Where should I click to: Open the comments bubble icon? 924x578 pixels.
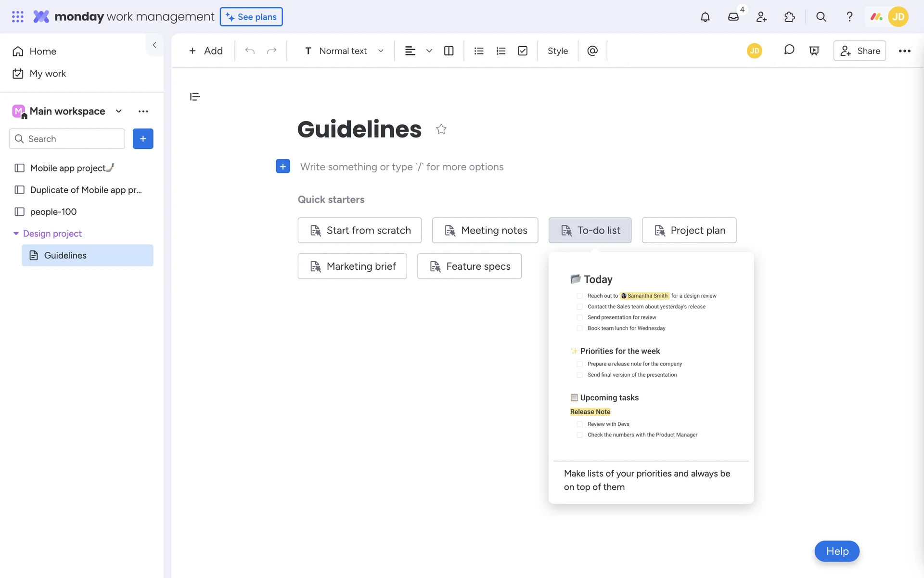click(x=789, y=50)
